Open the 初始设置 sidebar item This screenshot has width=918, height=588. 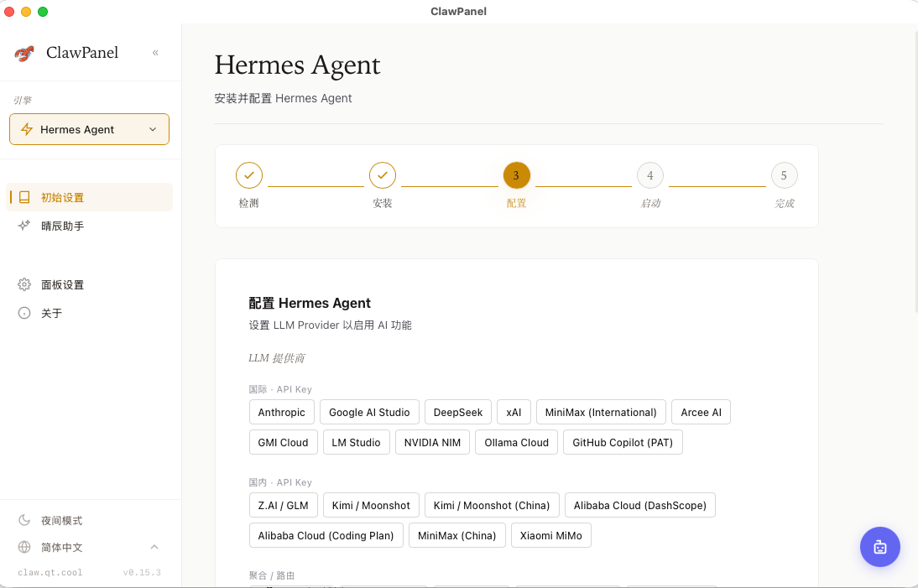coord(89,197)
